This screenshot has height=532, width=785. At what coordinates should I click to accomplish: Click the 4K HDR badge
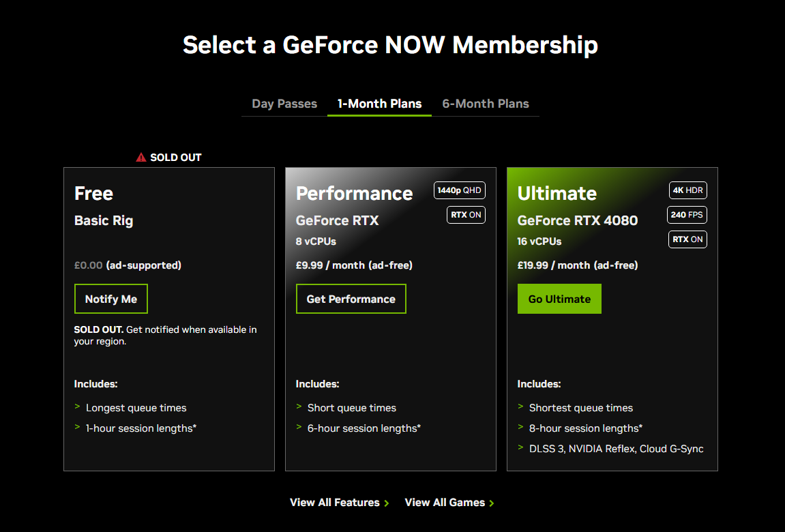point(687,190)
